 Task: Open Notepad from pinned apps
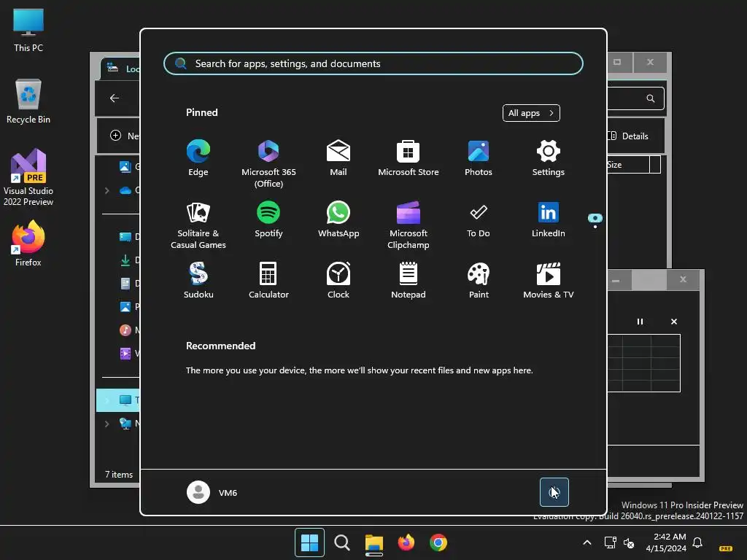tap(409, 280)
